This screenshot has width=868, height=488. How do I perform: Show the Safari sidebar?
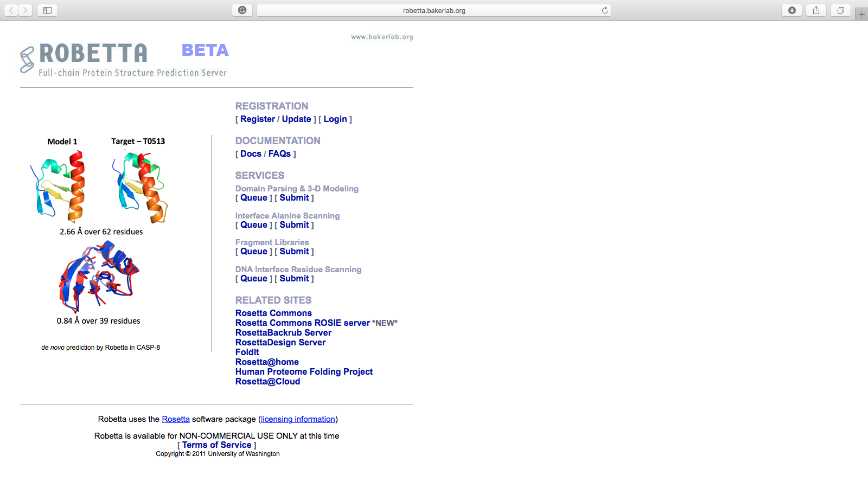47,10
